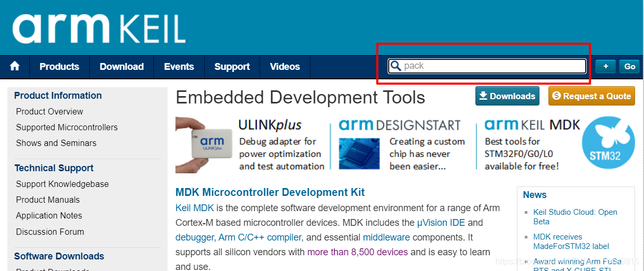
Task: Click the plus button beside search
Action: (606, 66)
